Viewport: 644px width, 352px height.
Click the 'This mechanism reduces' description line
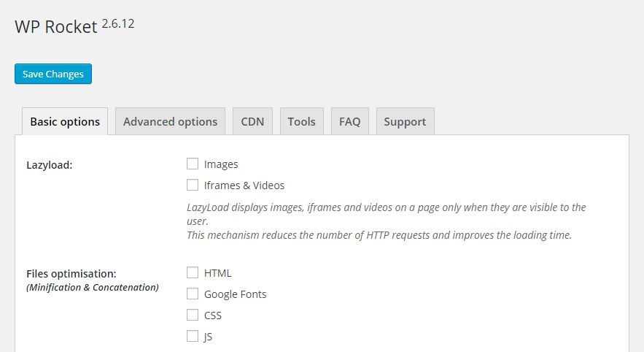tap(379, 235)
